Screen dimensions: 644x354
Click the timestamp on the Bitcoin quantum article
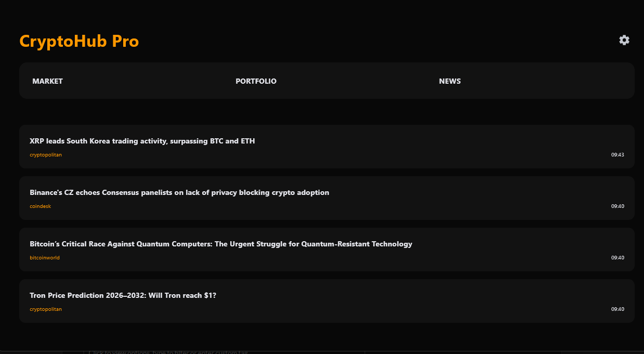(x=617, y=258)
